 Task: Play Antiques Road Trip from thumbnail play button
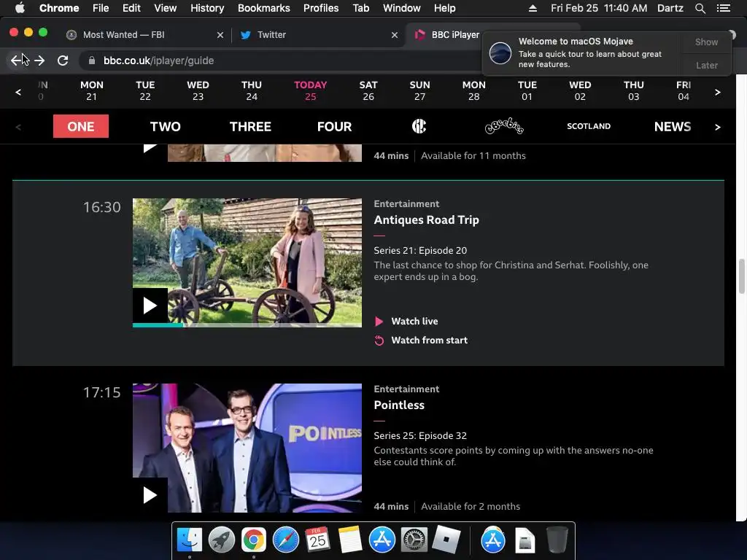(x=150, y=306)
